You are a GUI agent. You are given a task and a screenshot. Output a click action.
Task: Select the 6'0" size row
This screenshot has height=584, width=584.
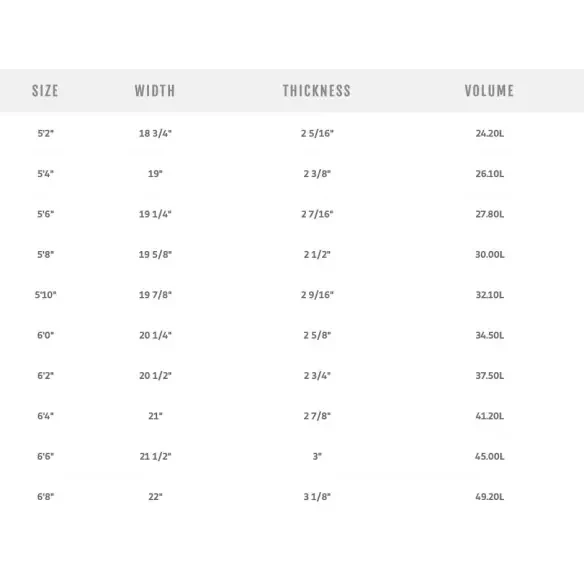pos(292,335)
